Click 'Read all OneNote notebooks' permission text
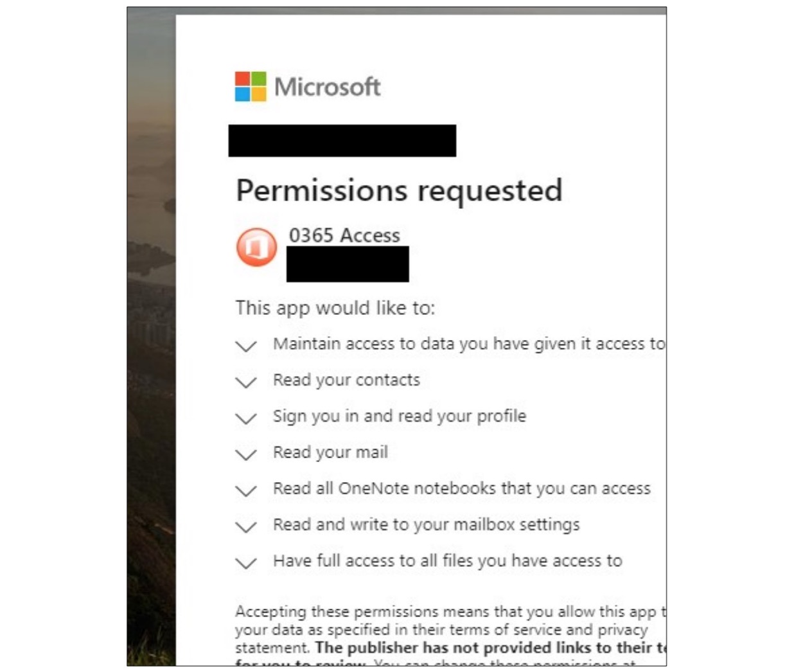The width and height of the screenshot is (812, 671). pos(461,488)
